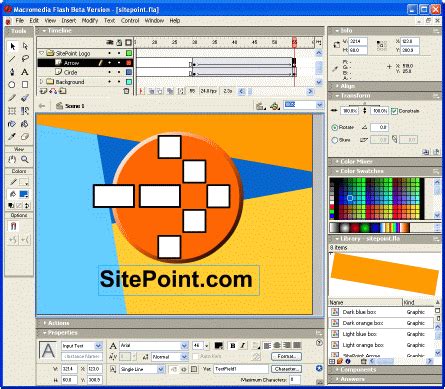Open the Window menu
Image resolution: width=445 pixels, height=389 pixels.
click(154, 21)
